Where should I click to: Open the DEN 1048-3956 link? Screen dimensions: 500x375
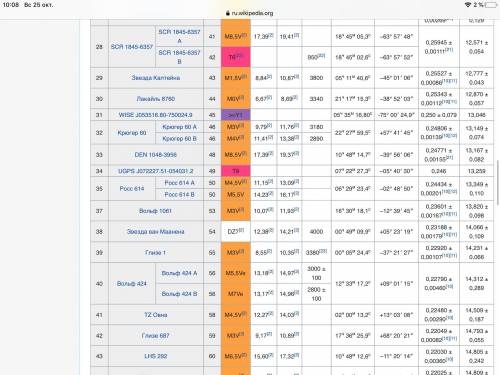click(156, 155)
